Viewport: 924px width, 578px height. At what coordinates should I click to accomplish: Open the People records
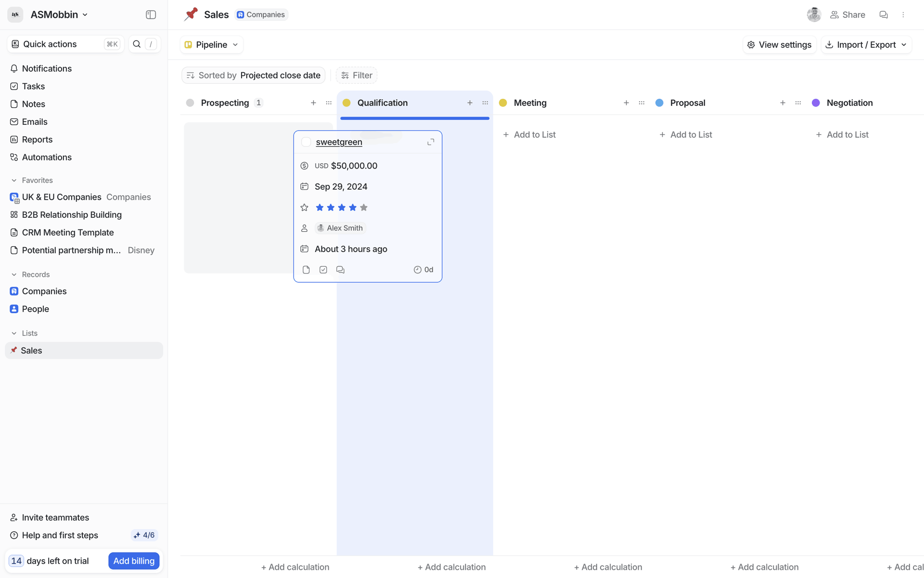tap(84, 309)
